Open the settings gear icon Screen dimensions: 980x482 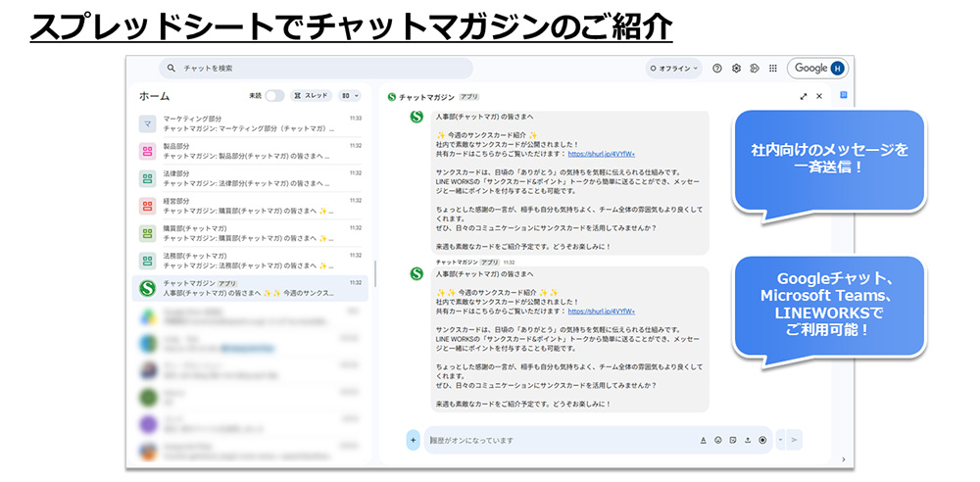(736, 69)
